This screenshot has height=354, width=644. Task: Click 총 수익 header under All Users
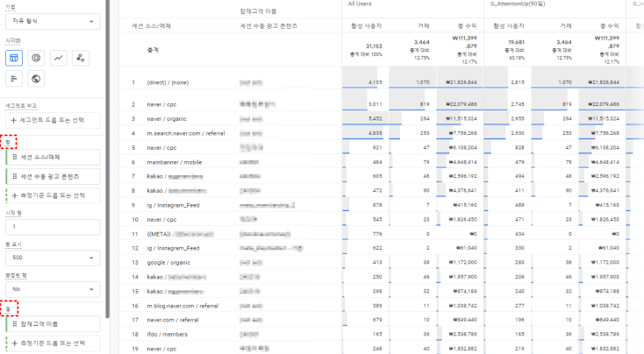(x=468, y=25)
